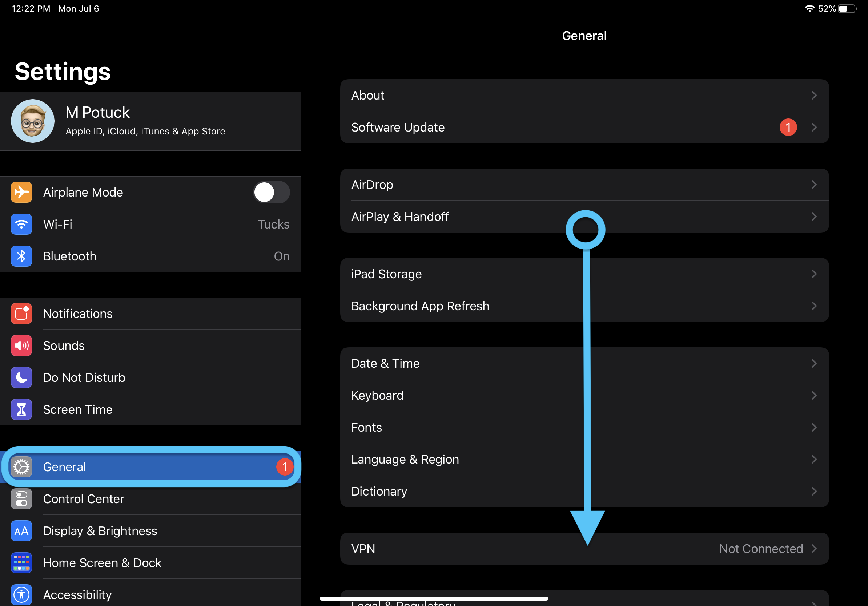868x606 pixels.
Task: Open the Screen Time settings
Action: (76, 409)
